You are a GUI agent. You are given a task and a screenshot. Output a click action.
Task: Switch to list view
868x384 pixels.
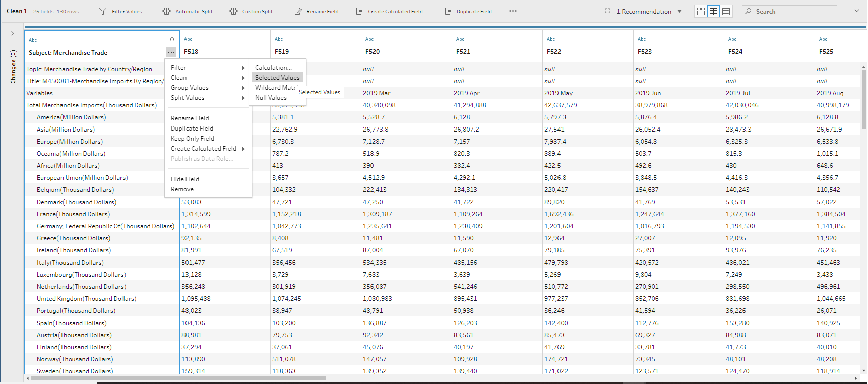pos(726,11)
